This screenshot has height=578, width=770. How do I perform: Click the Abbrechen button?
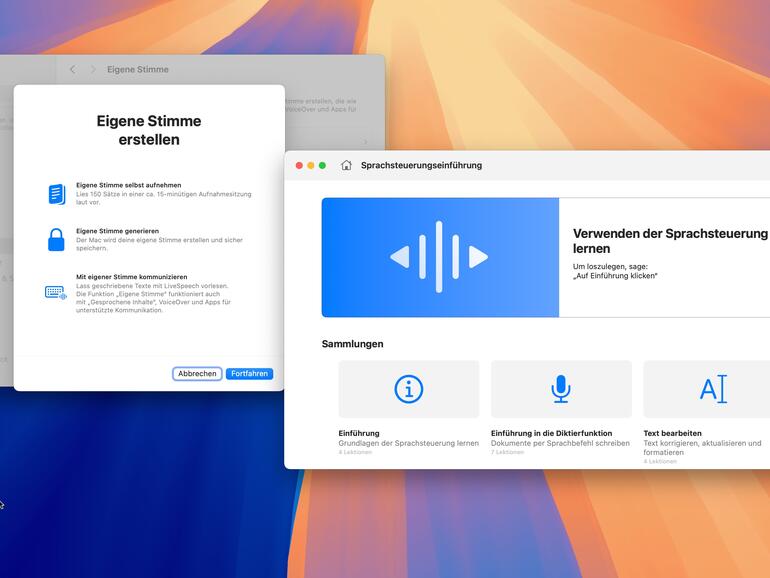point(197,374)
